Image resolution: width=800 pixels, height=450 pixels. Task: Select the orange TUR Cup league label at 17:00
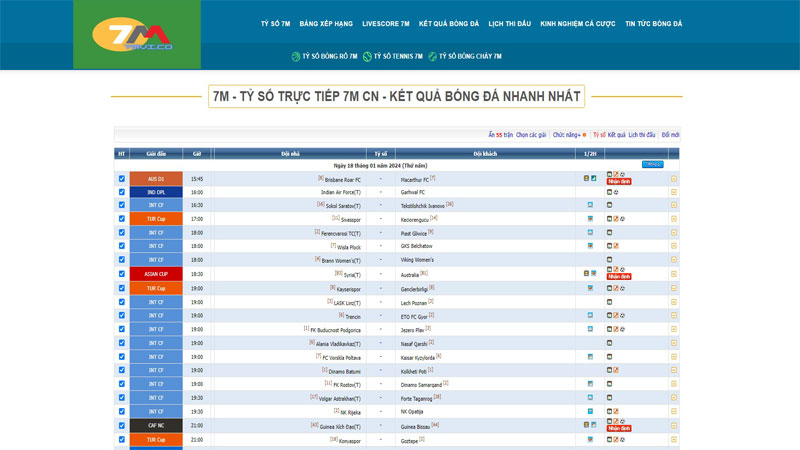(155, 218)
